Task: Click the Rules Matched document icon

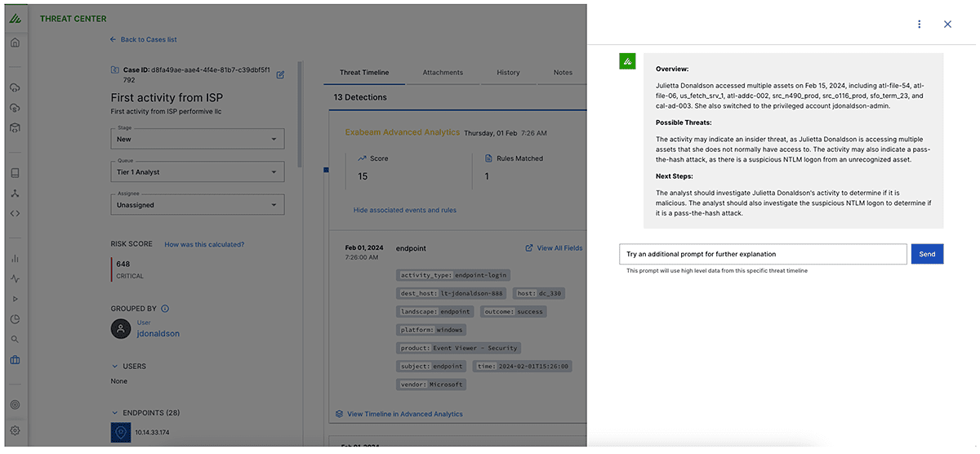Action: click(x=488, y=158)
